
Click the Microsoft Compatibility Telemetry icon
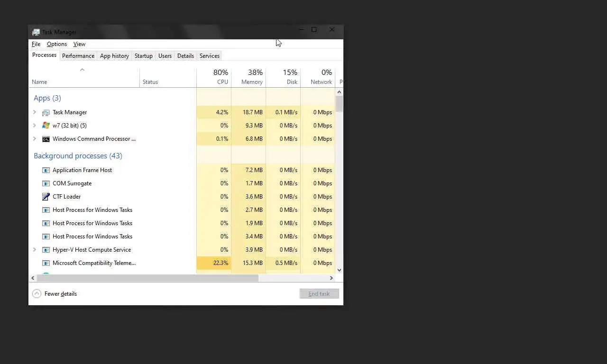46,263
